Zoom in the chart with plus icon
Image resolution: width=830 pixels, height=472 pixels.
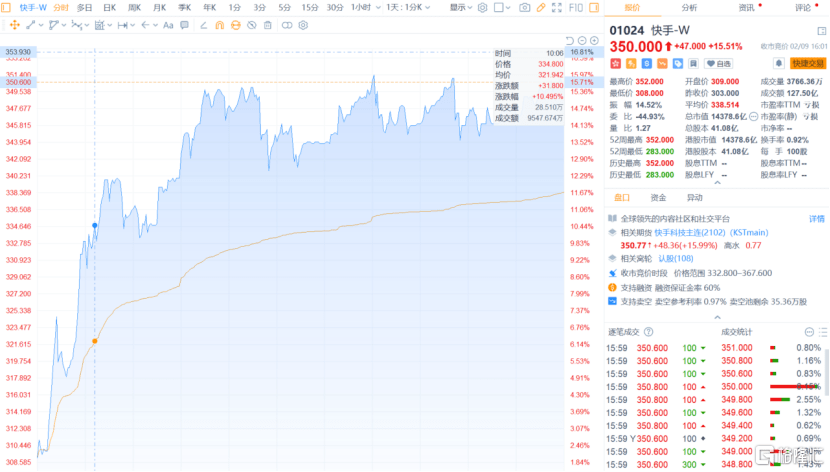pos(594,41)
